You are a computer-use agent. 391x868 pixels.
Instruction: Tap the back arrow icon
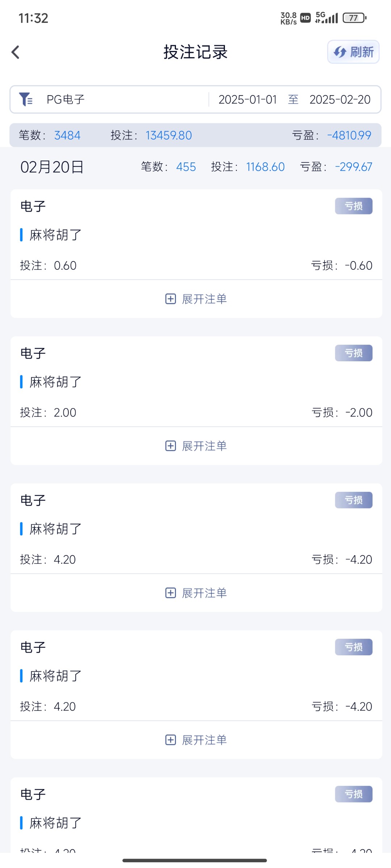pyautogui.click(x=16, y=52)
